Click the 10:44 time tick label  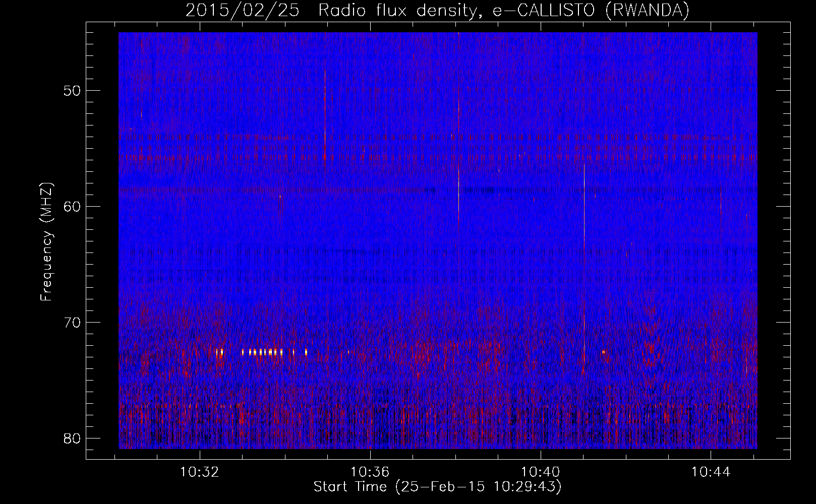(x=711, y=473)
